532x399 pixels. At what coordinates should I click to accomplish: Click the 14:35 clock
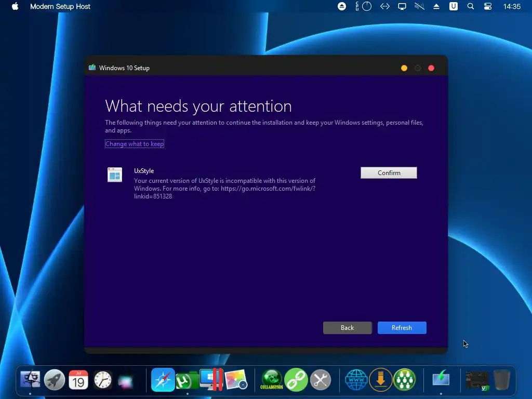point(512,6)
